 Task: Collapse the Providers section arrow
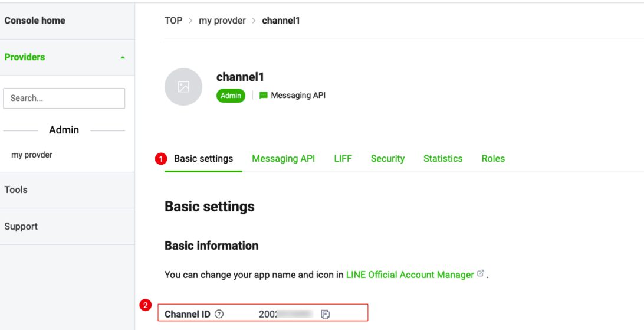coord(123,57)
